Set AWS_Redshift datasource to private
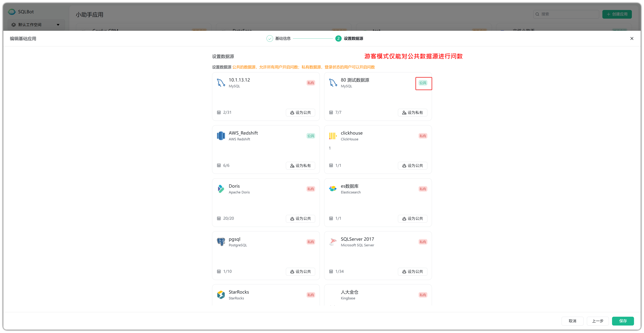The image size is (644, 333). (x=300, y=166)
